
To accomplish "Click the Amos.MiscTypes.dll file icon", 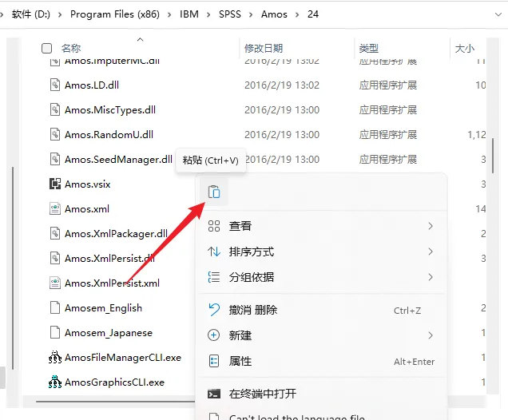I will coord(55,109).
